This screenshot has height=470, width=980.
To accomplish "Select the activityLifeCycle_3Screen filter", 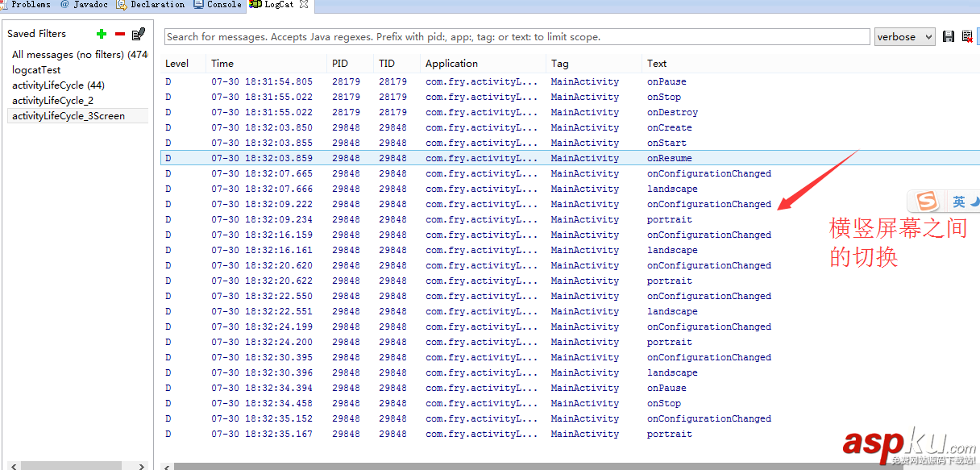I will [x=78, y=116].
